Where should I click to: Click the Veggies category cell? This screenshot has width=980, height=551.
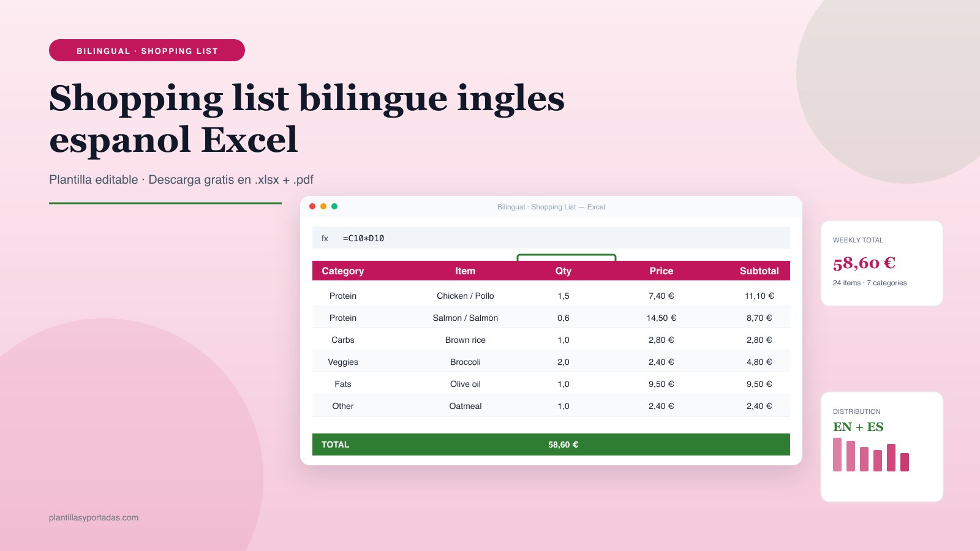coord(343,362)
